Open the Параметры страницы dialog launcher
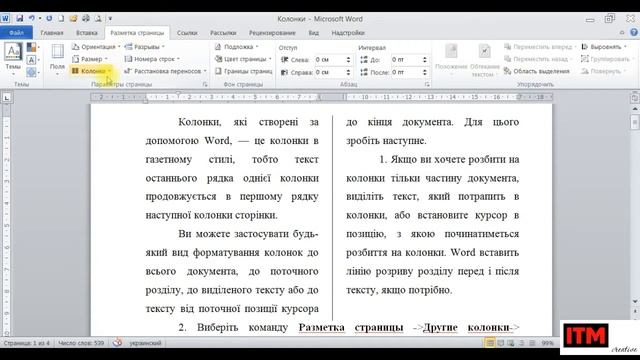640x360 pixels. tap(205, 84)
